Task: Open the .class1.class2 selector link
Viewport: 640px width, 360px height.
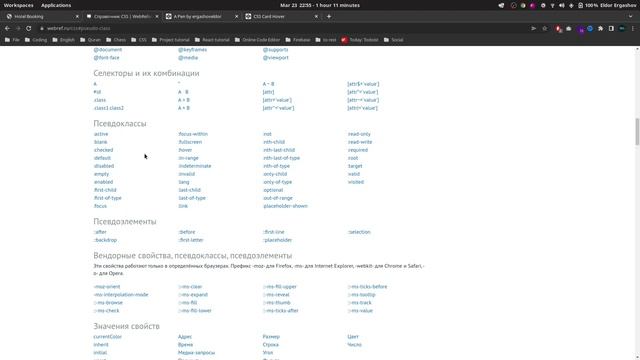Action: [x=109, y=108]
